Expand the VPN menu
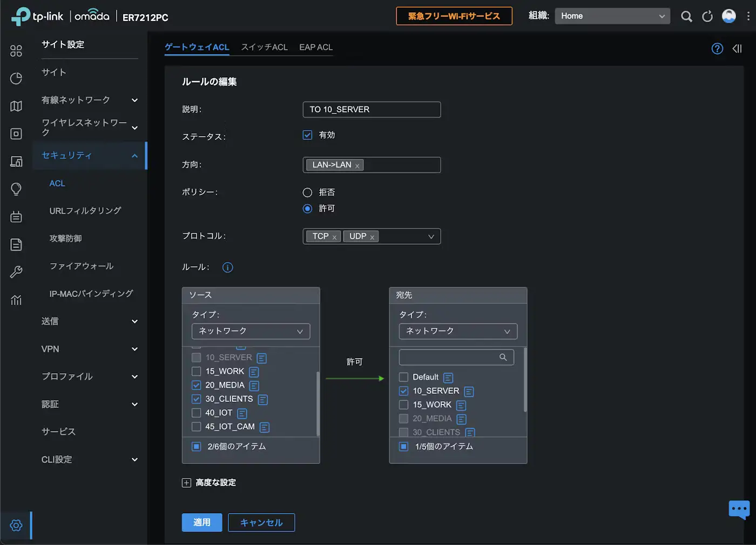Image resolution: width=756 pixels, height=545 pixels. tap(90, 349)
